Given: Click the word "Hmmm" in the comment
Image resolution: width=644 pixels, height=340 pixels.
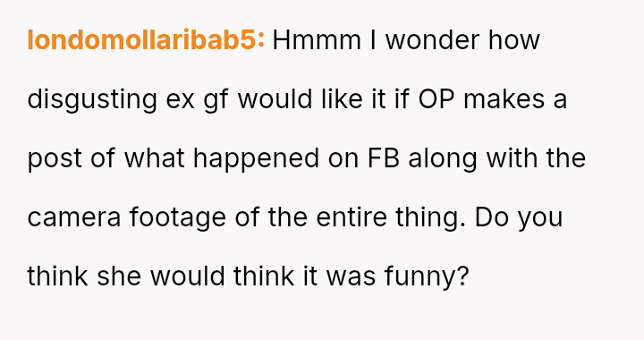Looking at the screenshot, I should [317, 40].
